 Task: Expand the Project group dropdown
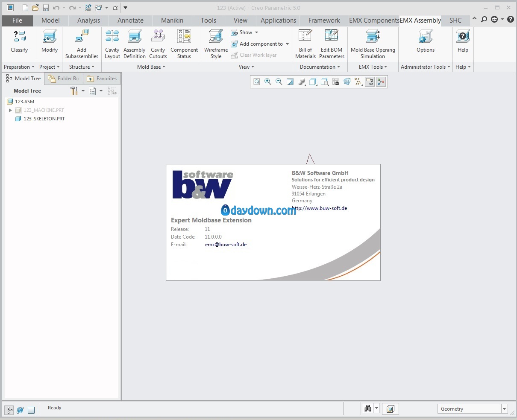click(50, 67)
